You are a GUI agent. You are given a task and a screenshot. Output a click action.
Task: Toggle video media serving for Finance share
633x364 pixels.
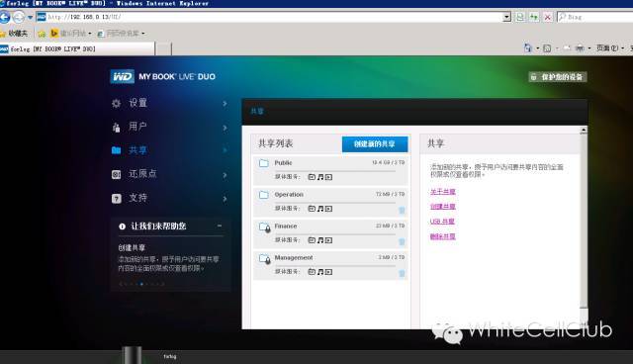click(x=328, y=240)
